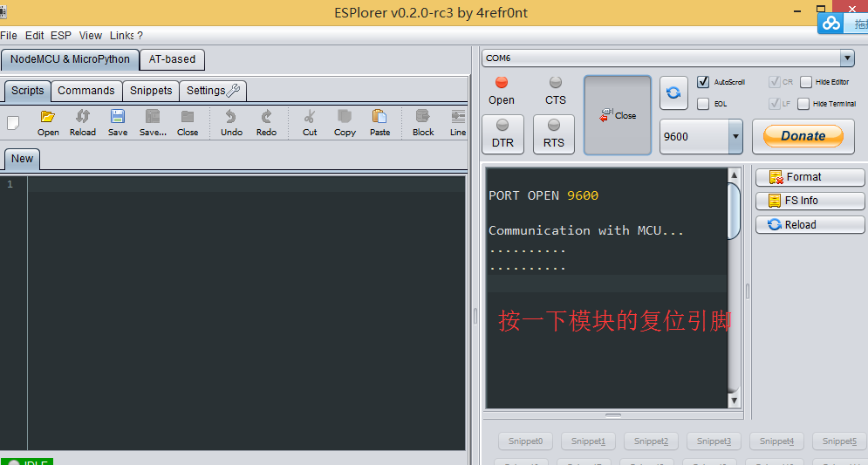The image size is (868, 465).
Task: Expand the COM6 port dropdown
Action: click(847, 58)
